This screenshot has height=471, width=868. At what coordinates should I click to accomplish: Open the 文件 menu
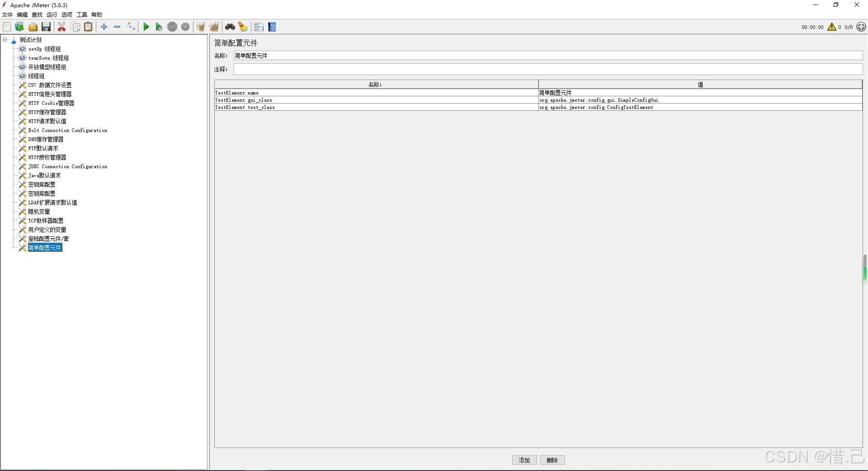7,15
